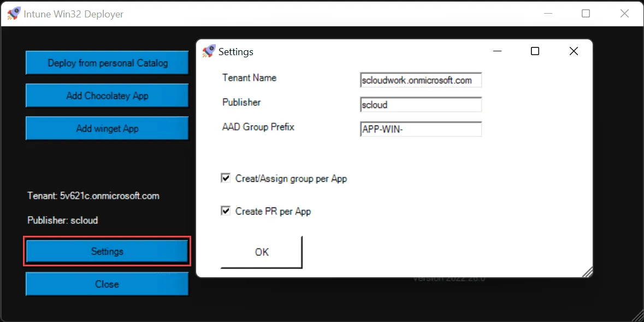Click the Settings title text

(x=236, y=52)
